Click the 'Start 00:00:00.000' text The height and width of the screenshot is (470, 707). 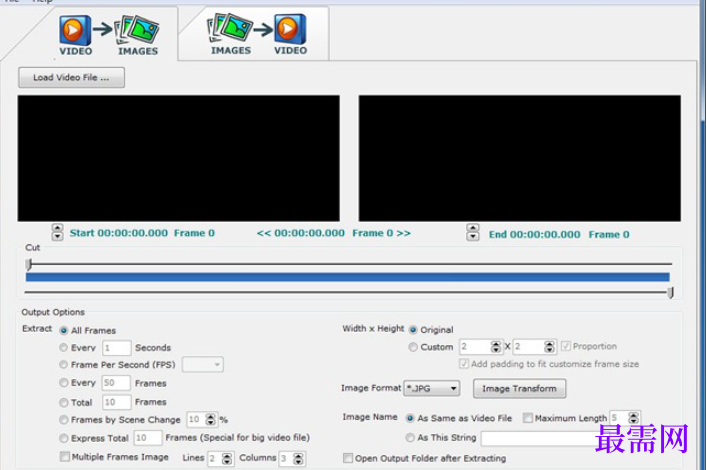[119, 233]
